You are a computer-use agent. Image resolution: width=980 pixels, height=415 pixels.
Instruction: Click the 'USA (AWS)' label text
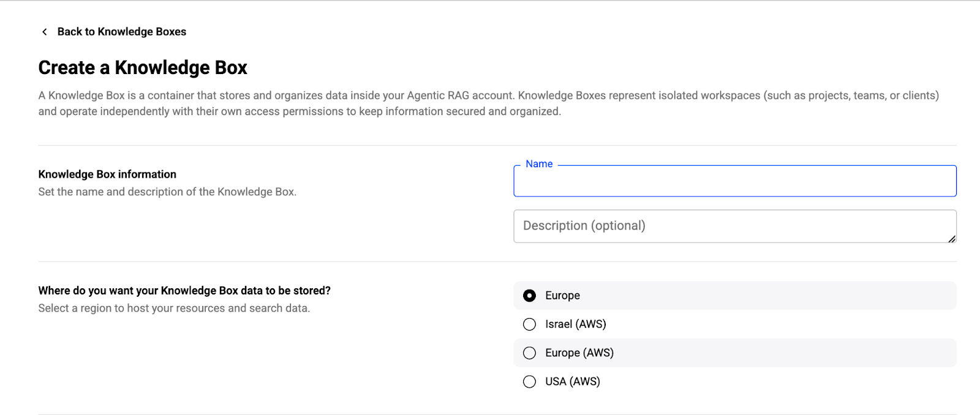click(x=572, y=382)
